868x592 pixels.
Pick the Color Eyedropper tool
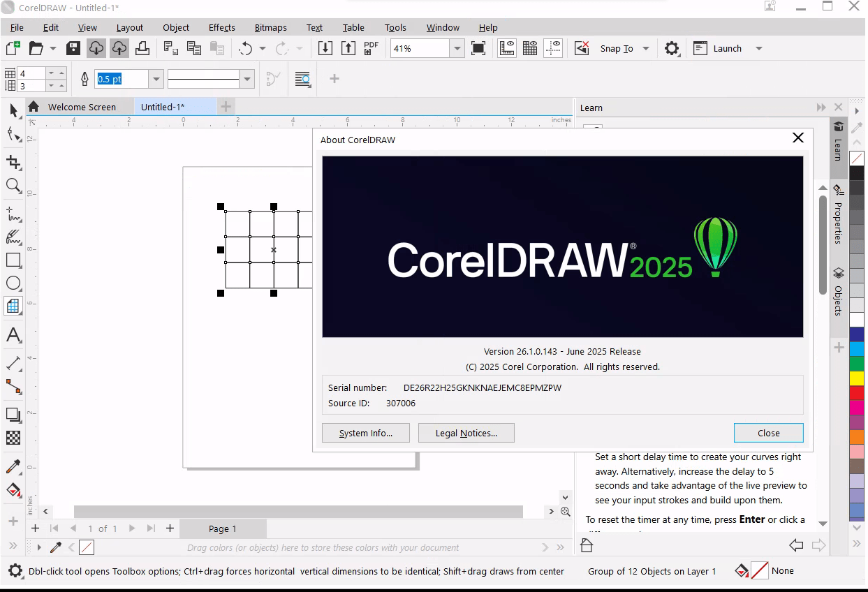13,466
